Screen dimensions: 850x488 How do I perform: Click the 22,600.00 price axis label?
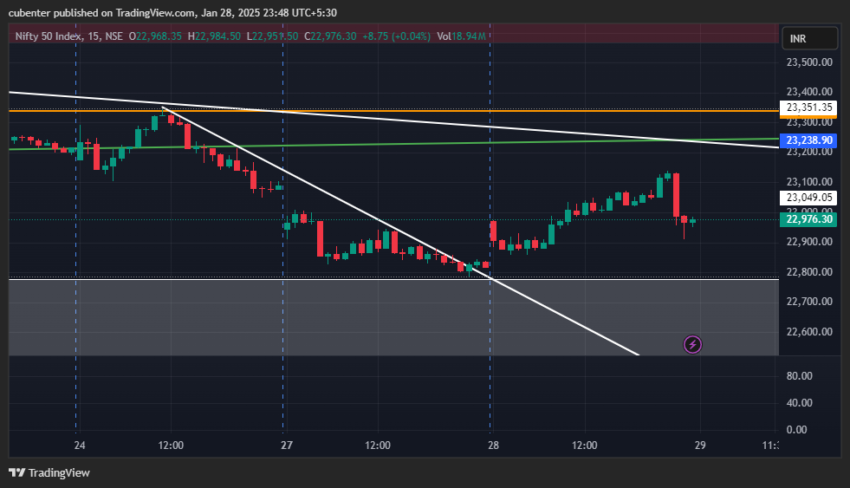tap(809, 332)
